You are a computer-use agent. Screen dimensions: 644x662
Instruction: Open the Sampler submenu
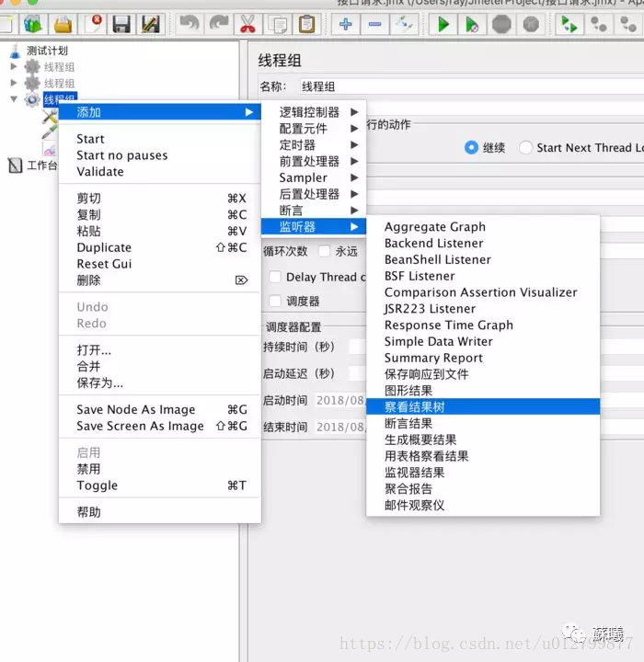(x=314, y=177)
